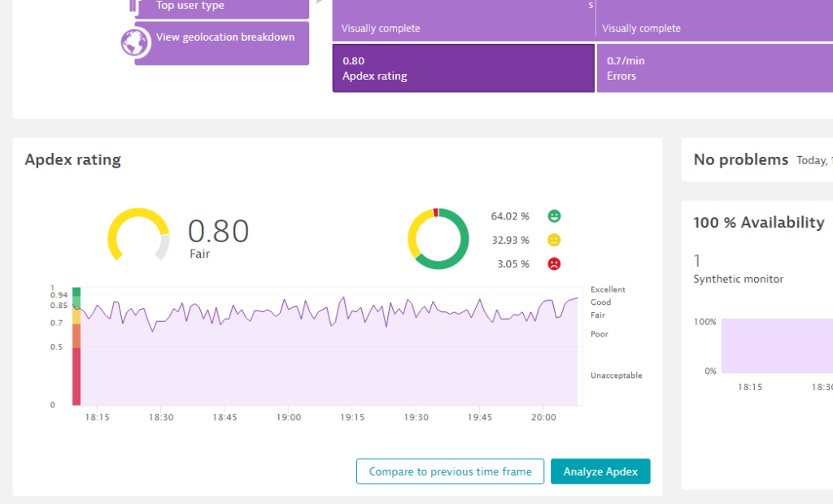Click the Top user type button
The height and width of the screenshot is (504, 833).
tap(221, 7)
